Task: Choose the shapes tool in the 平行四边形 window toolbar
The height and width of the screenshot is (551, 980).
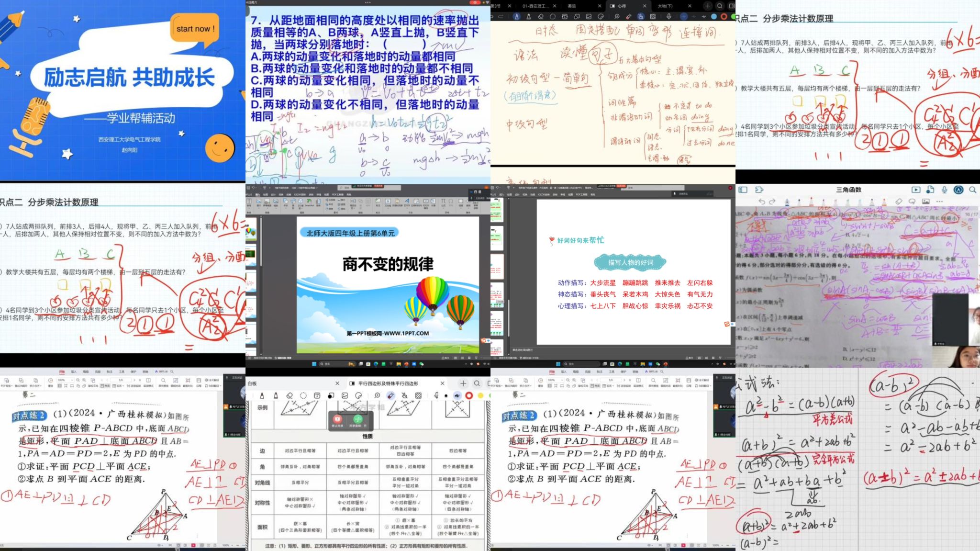Action: [x=331, y=395]
